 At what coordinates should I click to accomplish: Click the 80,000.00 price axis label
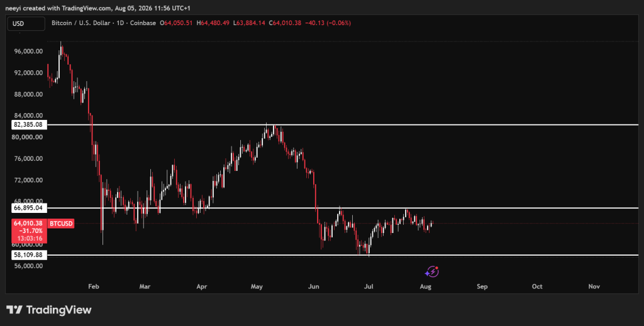(x=28, y=137)
